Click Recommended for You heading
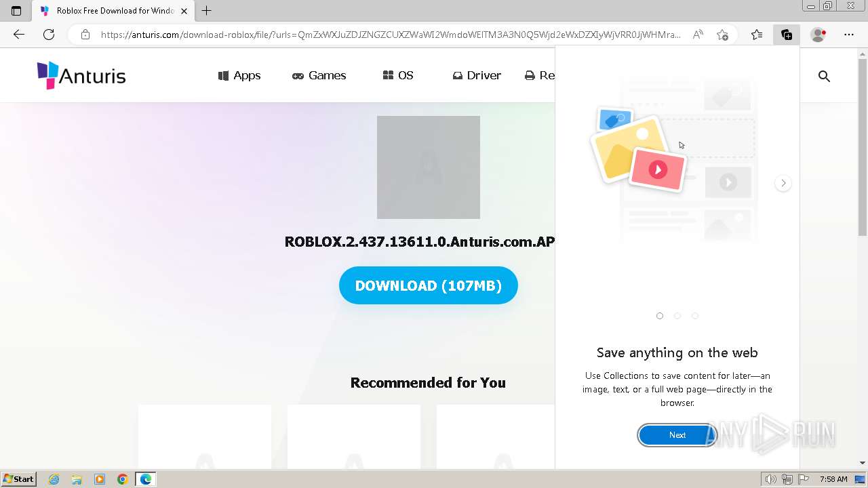 (428, 383)
